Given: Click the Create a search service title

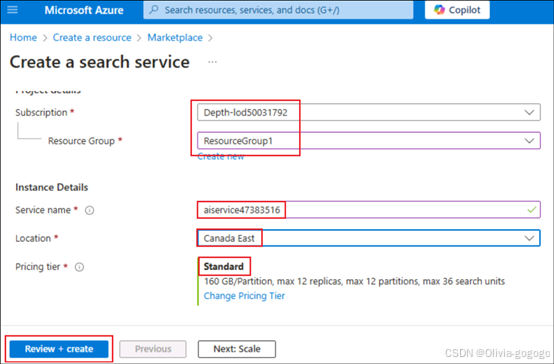Looking at the screenshot, I should pos(100,62).
